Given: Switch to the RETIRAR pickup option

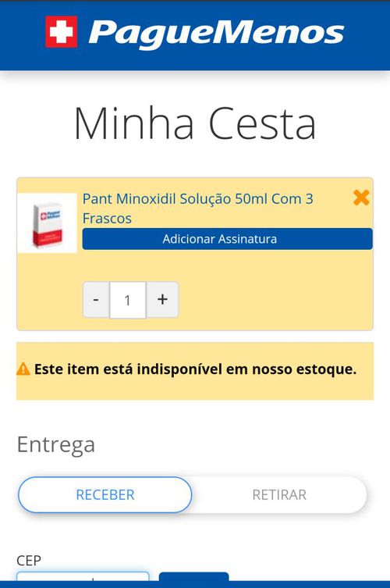Looking at the screenshot, I should (x=279, y=494).
